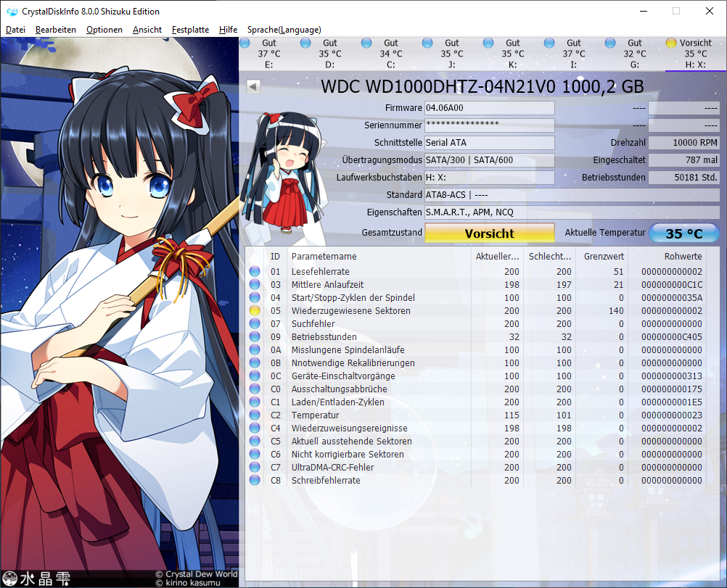Click status icon for UltraDMA-CRC-Fehler
The height and width of the screenshot is (588, 727).
point(255,467)
